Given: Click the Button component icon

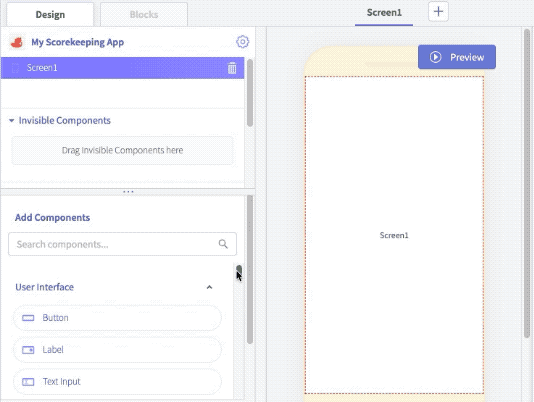Looking at the screenshot, I should point(28,318).
